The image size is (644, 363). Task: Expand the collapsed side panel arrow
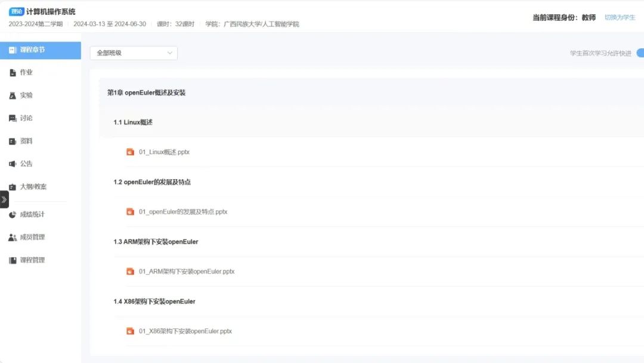coord(4,199)
